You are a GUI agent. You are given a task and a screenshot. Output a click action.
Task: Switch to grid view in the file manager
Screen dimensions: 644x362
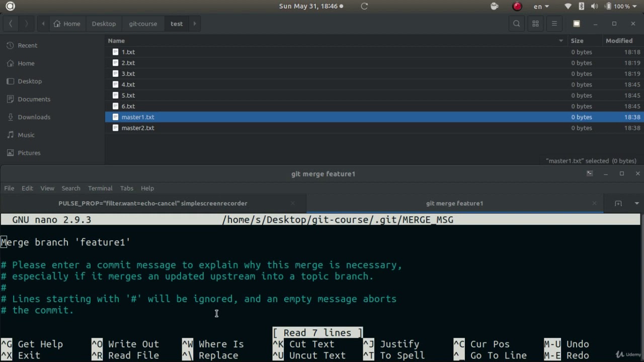click(x=535, y=24)
